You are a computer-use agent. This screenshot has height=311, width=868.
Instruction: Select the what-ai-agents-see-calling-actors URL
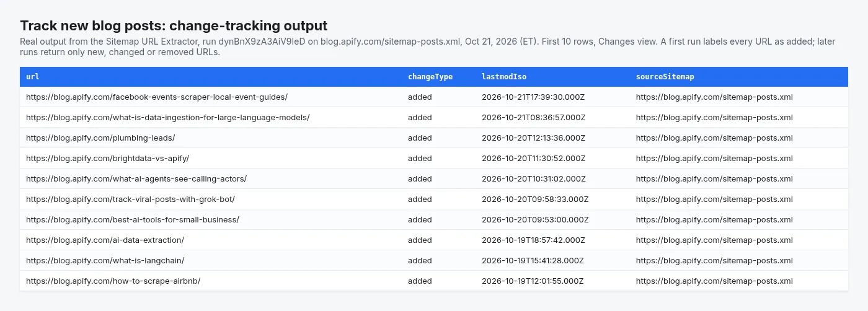pyautogui.click(x=136, y=179)
